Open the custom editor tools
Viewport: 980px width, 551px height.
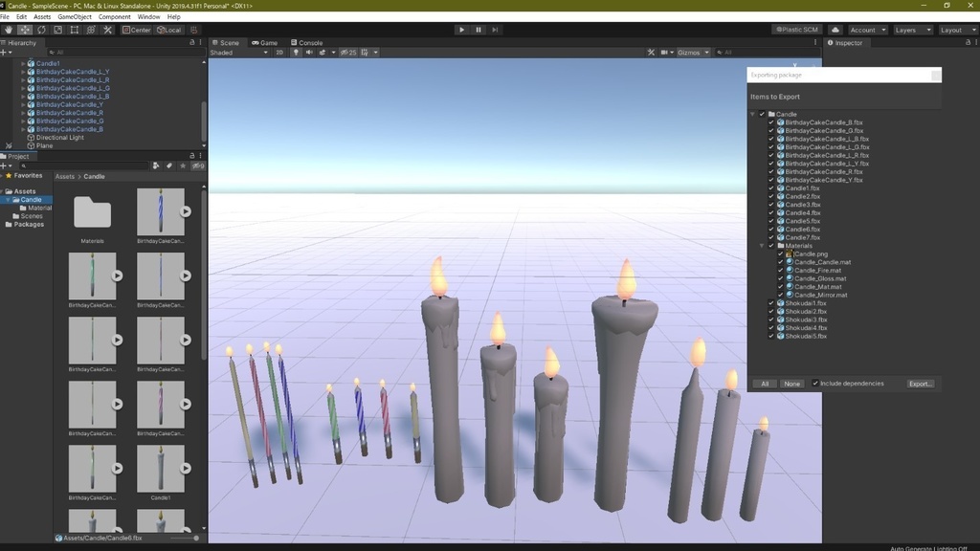pyautogui.click(x=107, y=30)
